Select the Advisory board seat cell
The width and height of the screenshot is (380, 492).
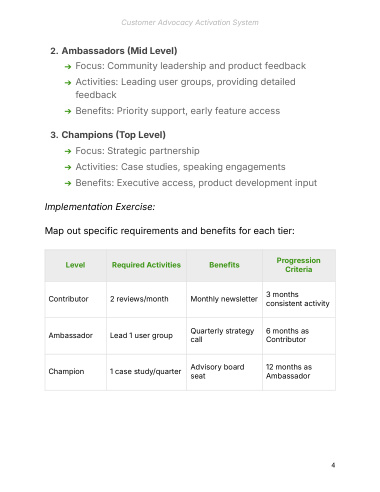(224, 372)
